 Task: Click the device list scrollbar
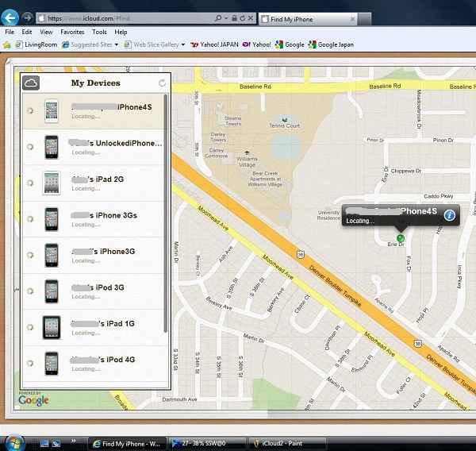[166, 213]
